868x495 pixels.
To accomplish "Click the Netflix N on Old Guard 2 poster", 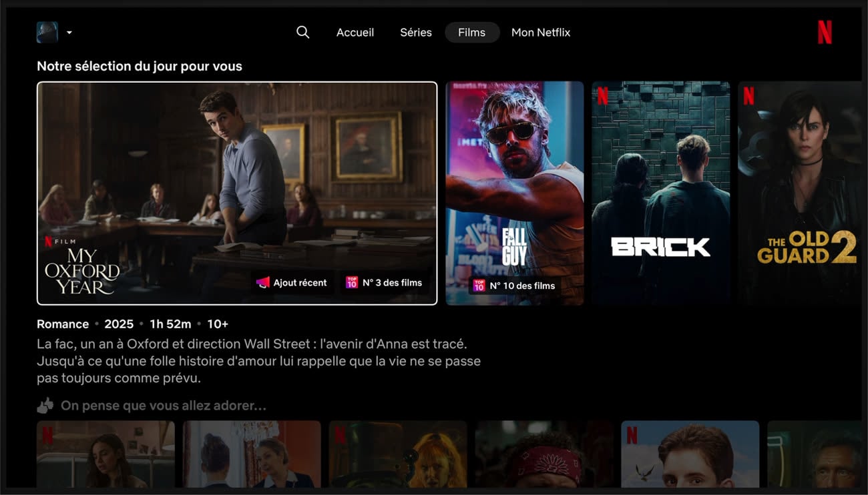I will pyautogui.click(x=748, y=96).
